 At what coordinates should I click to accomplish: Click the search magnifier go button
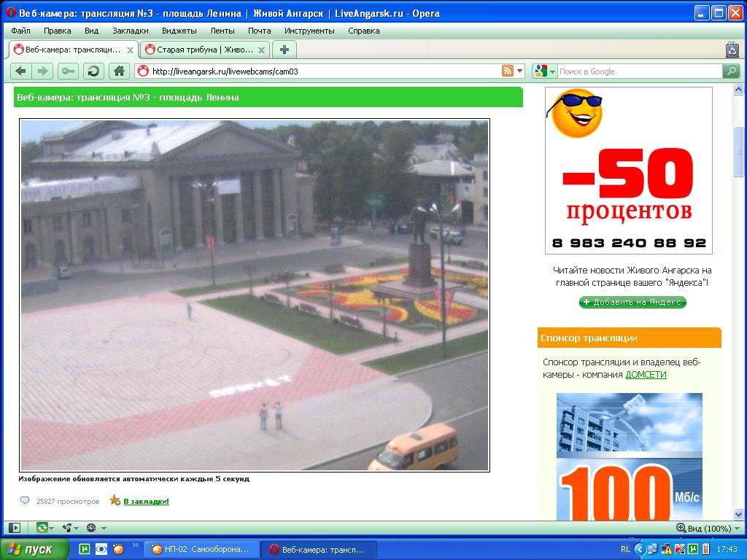[730, 71]
